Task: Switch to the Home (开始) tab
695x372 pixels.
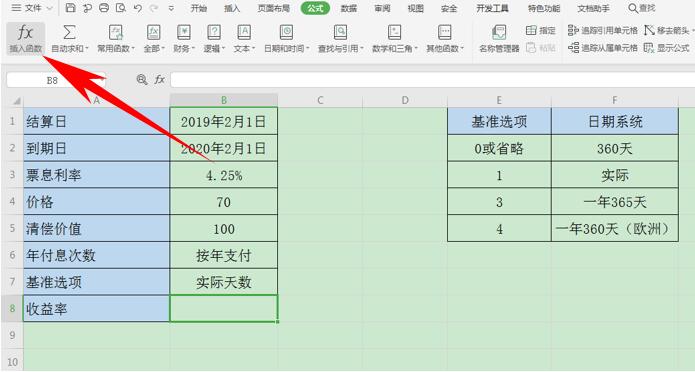Action: point(199,8)
